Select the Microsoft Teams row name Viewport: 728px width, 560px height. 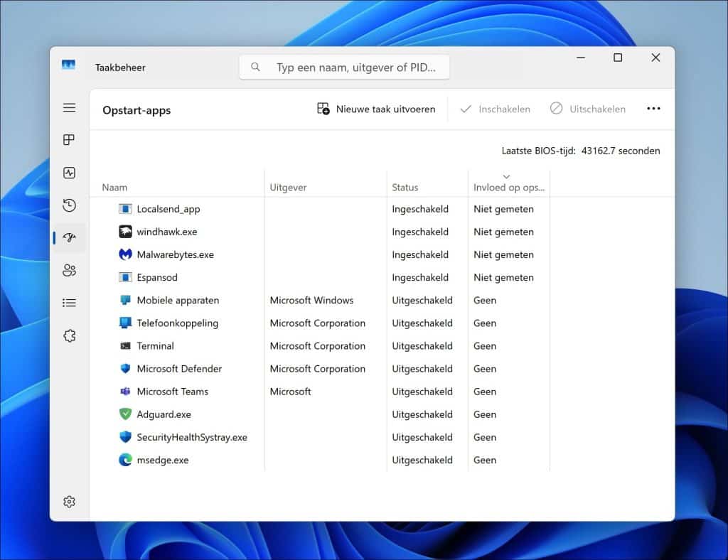[x=172, y=391]
